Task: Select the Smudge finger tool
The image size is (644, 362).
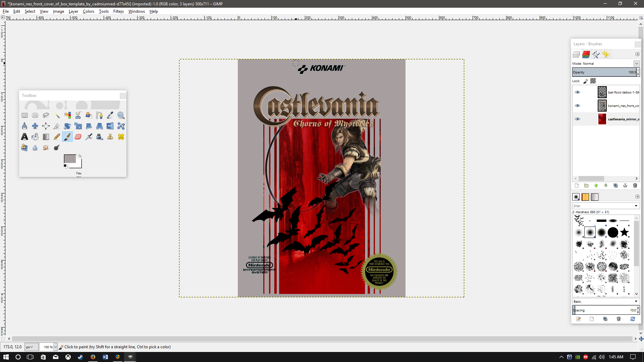Action: 46,147
